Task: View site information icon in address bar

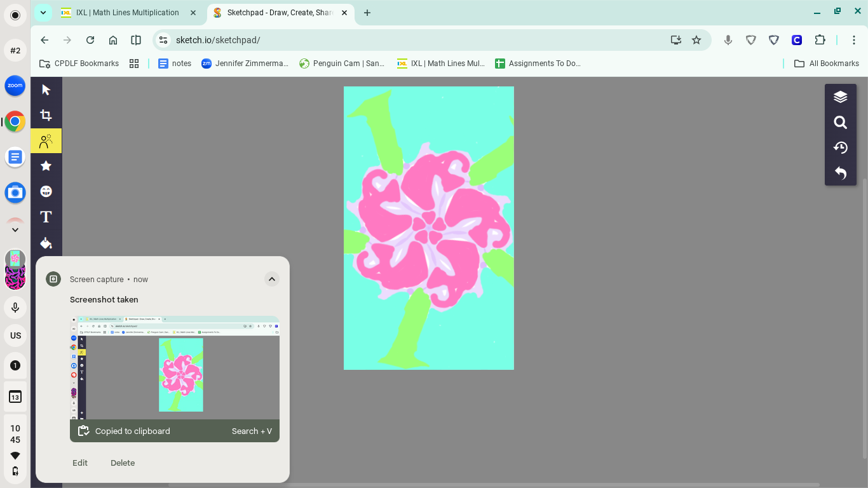Action: click(x=163, y=40)
